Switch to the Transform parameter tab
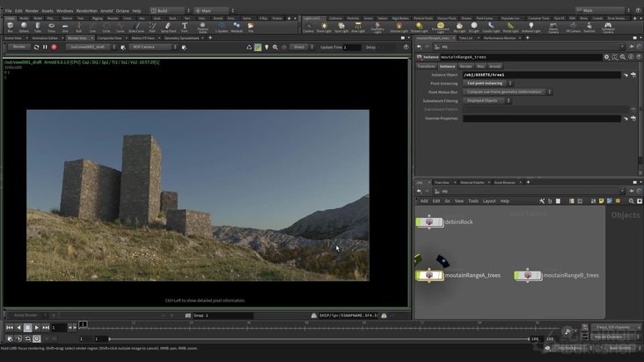Viewport: 644px width, 362px height. 426,66
